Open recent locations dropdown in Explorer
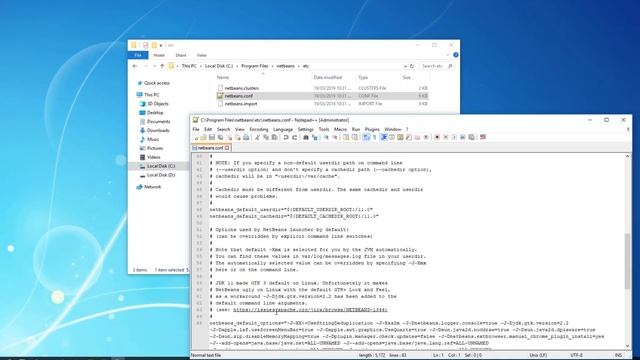 154,66
